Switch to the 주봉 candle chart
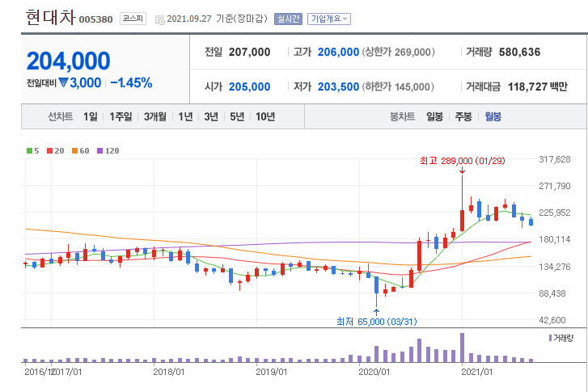The height and width of the screenshot is (392, 588). tap(463, 116)
